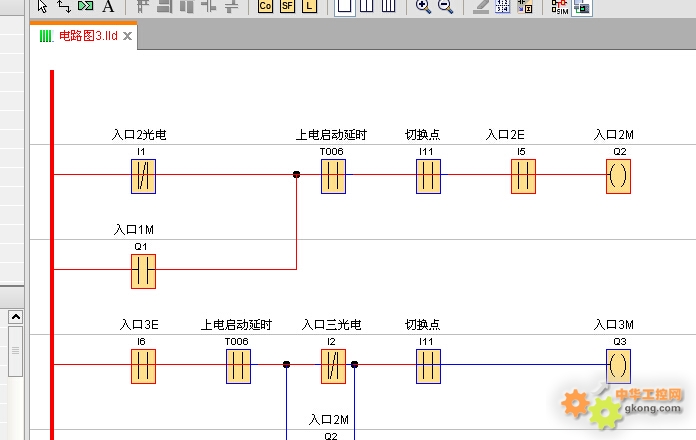This screenshot has height=440, width=696.
Task: Select the I5 contact block
Action: coord(523,176)
